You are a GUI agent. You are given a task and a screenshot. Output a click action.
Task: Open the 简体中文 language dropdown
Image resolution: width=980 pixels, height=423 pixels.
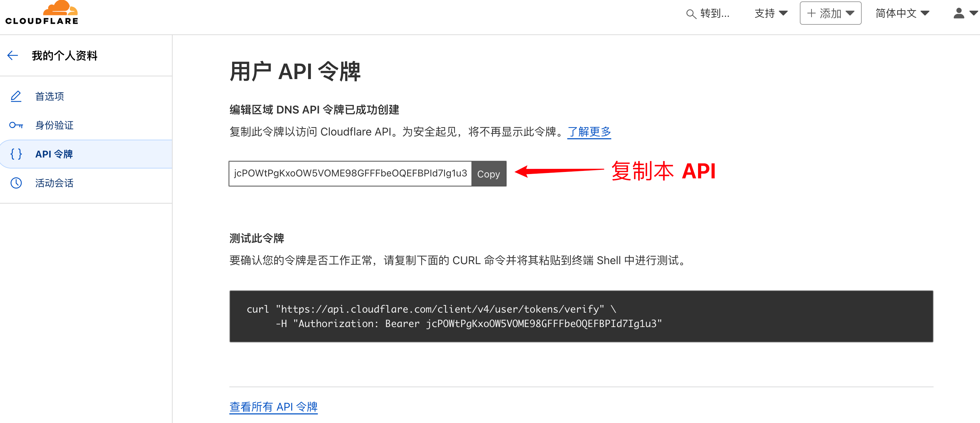tap(902, 13)
